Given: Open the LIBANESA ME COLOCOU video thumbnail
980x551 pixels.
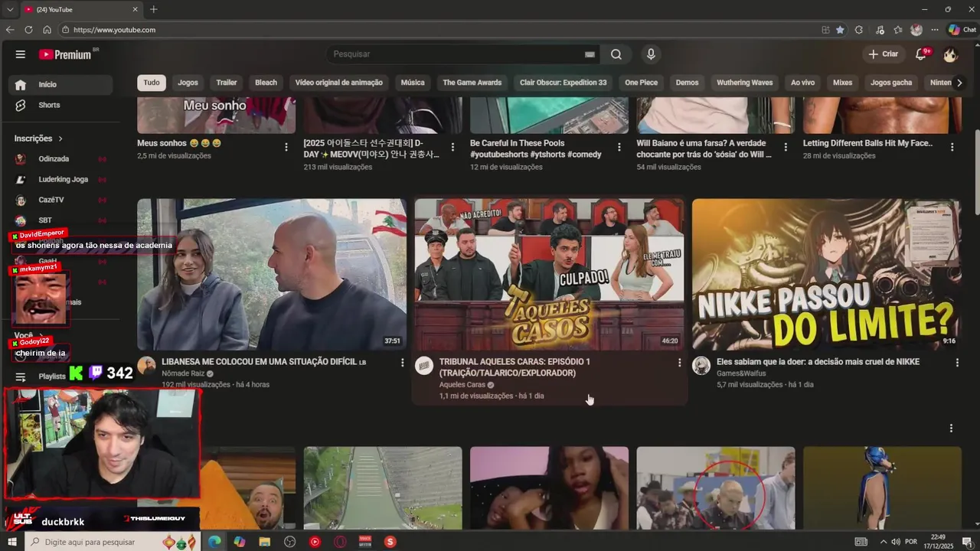Looking at the screenshot, I should (272, 275).
